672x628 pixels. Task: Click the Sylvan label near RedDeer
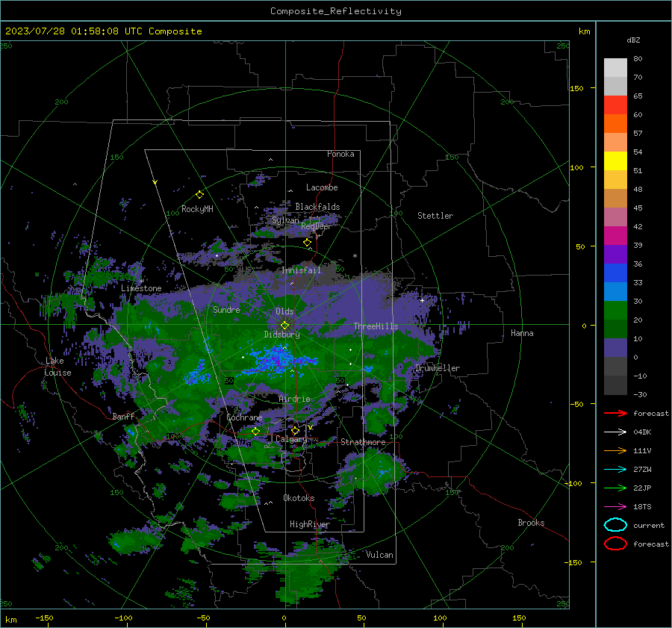point(285,220)
